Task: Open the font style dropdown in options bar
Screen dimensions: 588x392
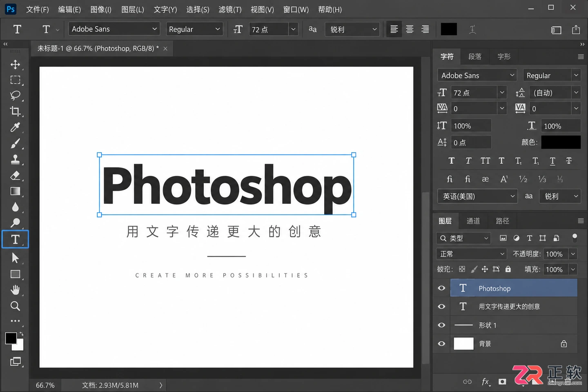Action: (194, 29)
